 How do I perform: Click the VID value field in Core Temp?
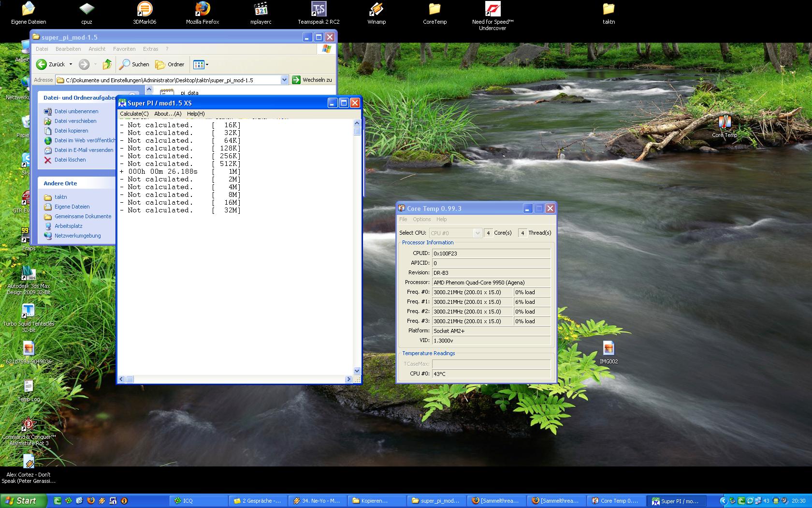click(x=491, y=341)
